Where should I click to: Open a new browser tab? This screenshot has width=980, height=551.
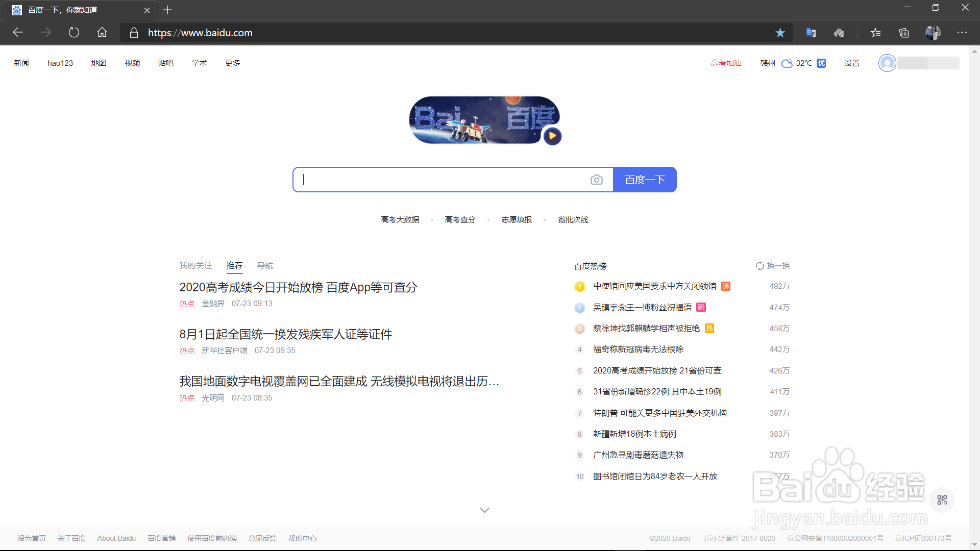167,10
